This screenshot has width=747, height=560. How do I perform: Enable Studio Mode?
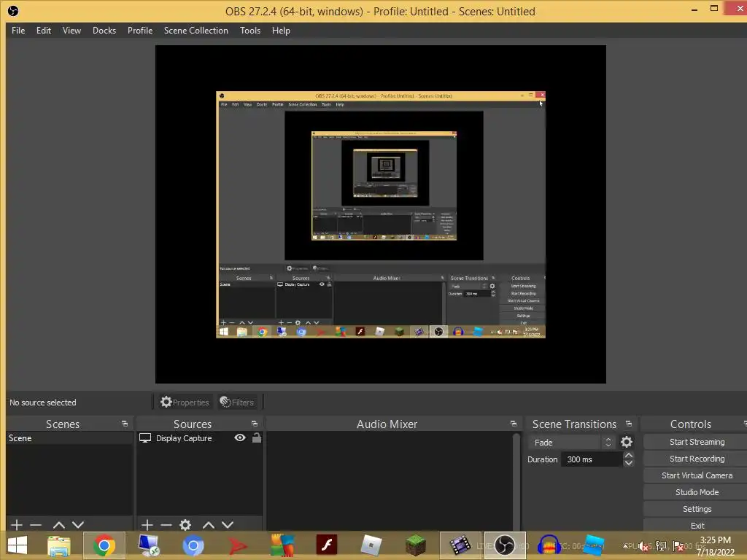tap(696, 492)
